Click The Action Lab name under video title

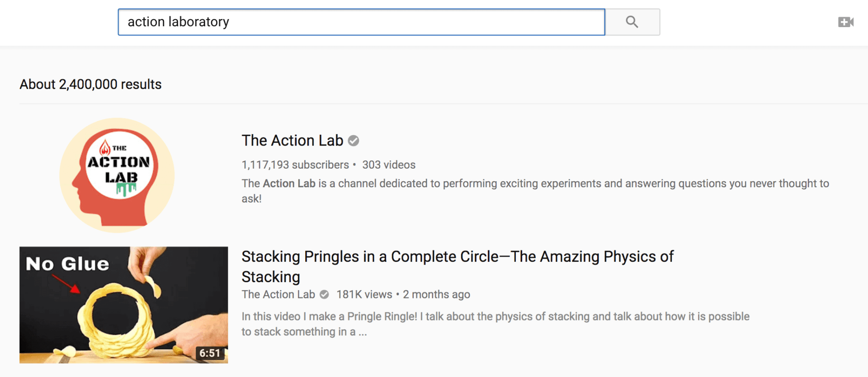278,295
